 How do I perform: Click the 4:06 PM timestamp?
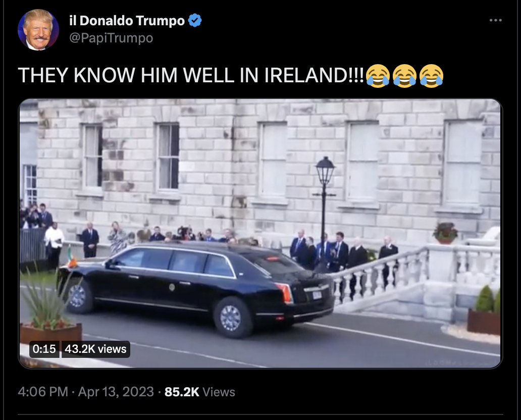pyautogui.click(x=43, y=392)
